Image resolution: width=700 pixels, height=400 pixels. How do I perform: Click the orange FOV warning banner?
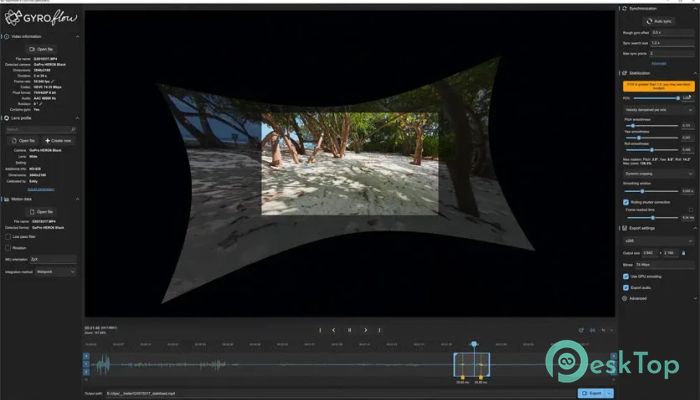tap(659, 86)
